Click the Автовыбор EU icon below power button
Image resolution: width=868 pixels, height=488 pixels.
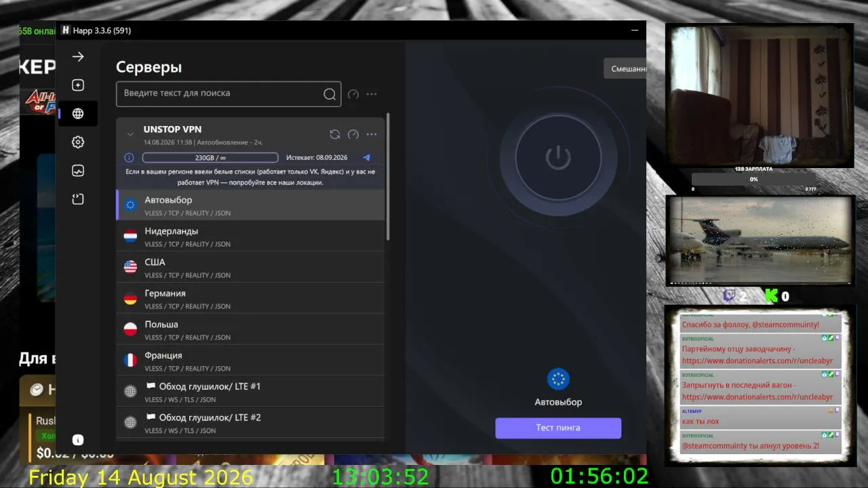558,380
